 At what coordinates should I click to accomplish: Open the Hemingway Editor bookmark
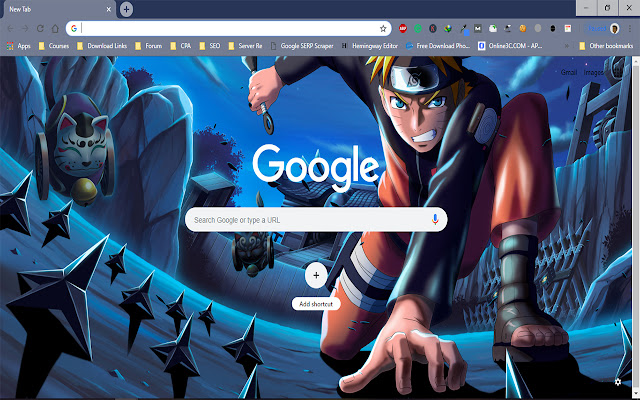point(370,46)
